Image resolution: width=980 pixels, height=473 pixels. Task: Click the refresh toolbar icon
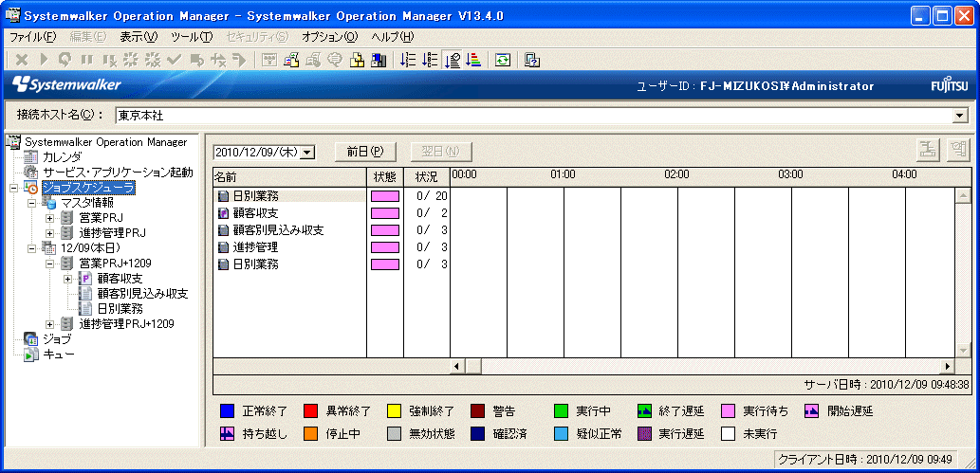(x=503, y=60)
